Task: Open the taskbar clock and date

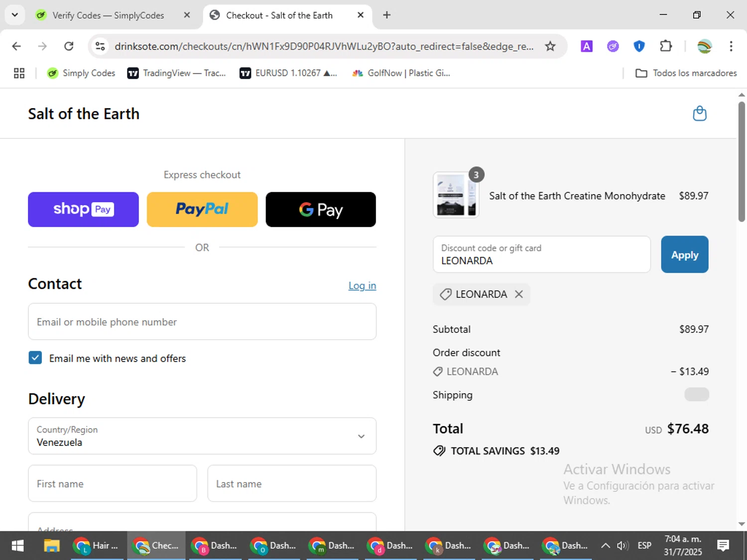Action: (683, 546)
